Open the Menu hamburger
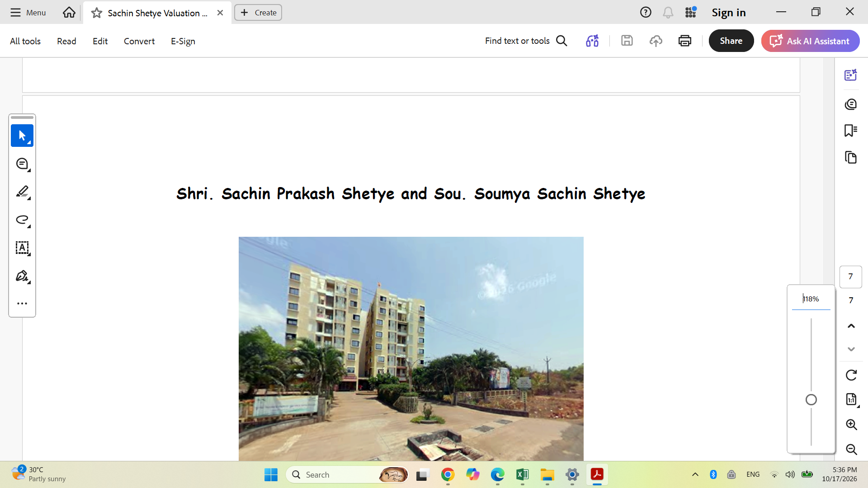The image size is (868, 488). pyautogui.click(x=28, y=12)
